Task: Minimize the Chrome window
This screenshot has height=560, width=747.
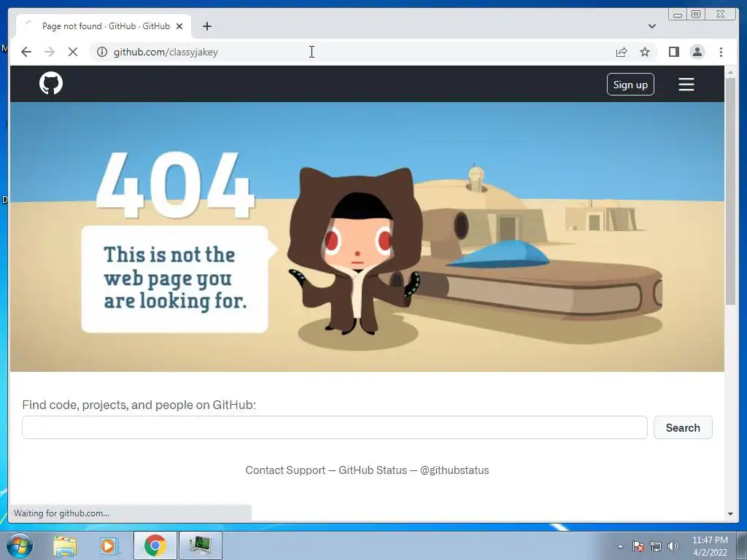Action: pyautogui.click(x=677, y=15)
